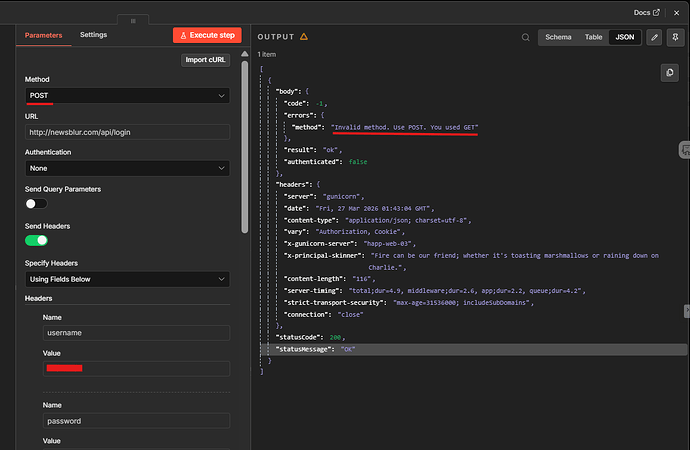Viewport: 690px width, 450px height.
Task: Open the Method dropdown showing POST
Action: [128, 95]
